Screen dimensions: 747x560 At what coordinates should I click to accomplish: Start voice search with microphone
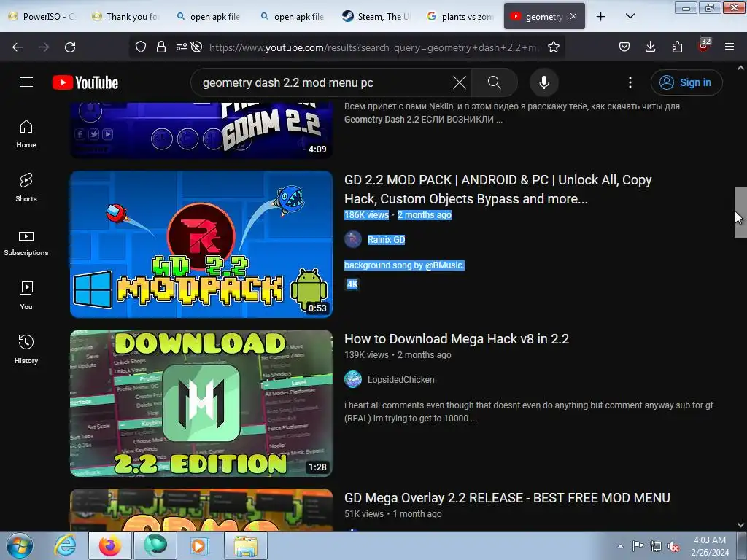(544, 82)
